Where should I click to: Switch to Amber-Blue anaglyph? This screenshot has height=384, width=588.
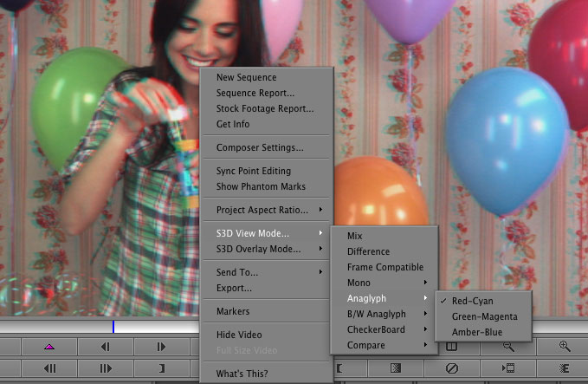pyautogui.click(x=476, y=332)
